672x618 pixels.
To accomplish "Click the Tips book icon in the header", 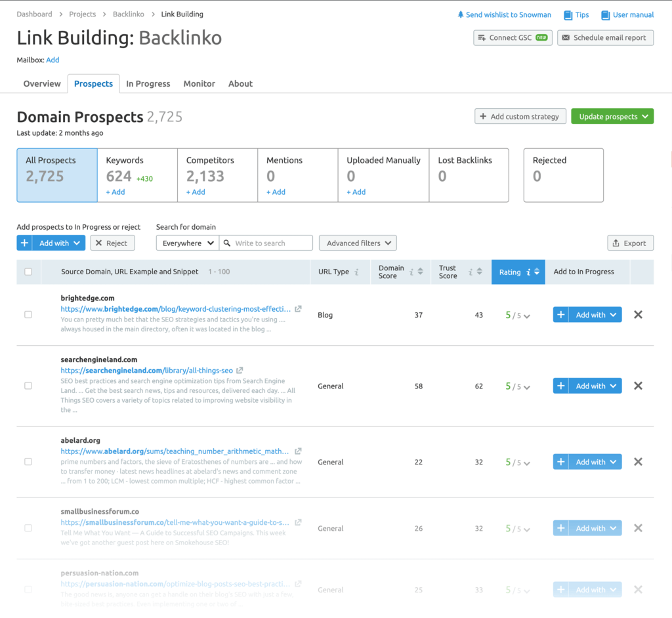I will tap(567, 14).
